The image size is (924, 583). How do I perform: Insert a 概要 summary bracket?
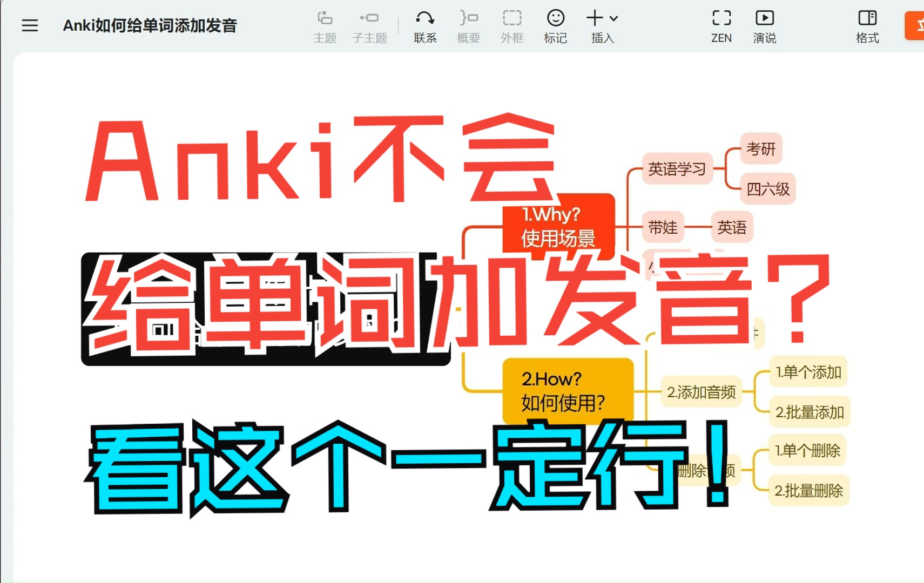tap(468, 26)
